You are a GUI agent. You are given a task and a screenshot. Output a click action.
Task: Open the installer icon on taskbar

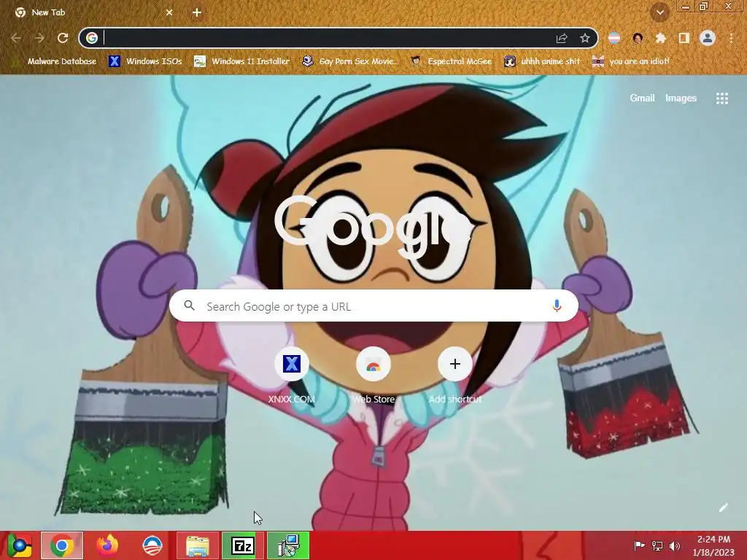point(288,546)
